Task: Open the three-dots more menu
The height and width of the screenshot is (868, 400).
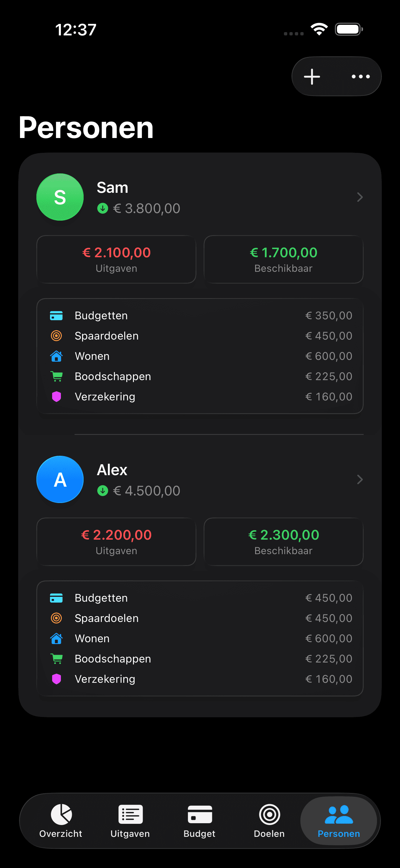Action: pos(361,77)
